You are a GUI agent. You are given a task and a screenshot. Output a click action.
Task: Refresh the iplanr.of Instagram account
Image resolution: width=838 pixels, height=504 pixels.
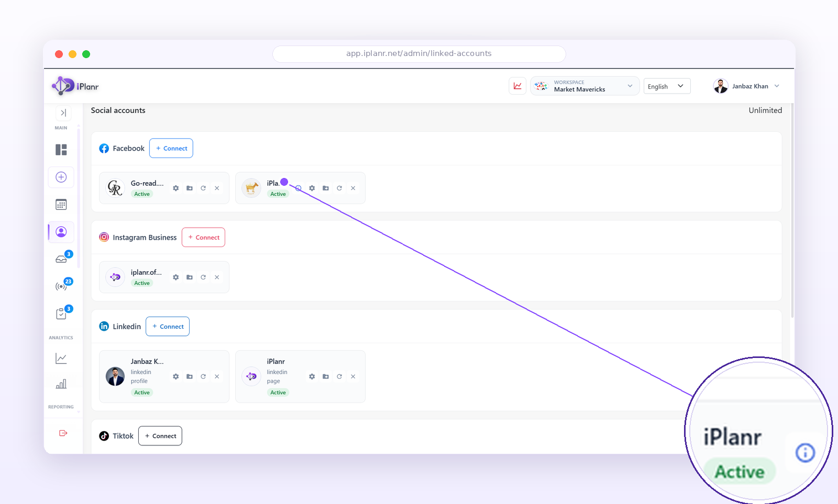(x=203, y=277)
